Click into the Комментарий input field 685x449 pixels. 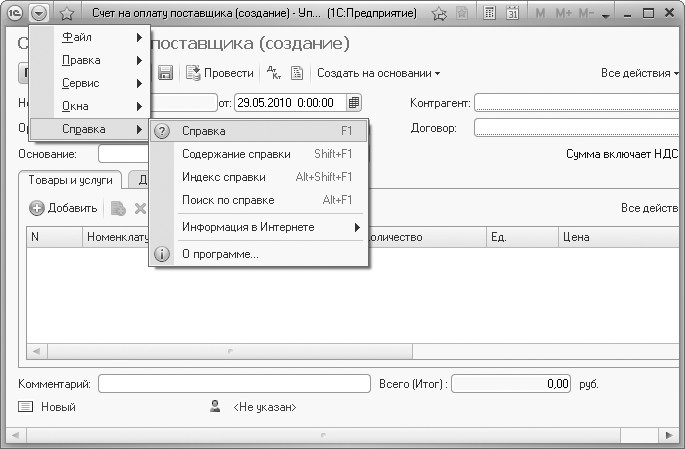234,383
